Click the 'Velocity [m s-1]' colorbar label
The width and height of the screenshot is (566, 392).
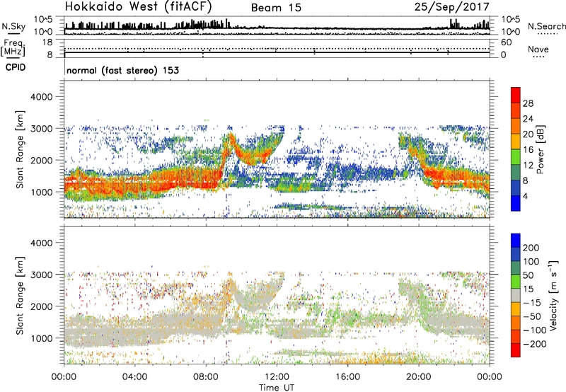(553, 295)
